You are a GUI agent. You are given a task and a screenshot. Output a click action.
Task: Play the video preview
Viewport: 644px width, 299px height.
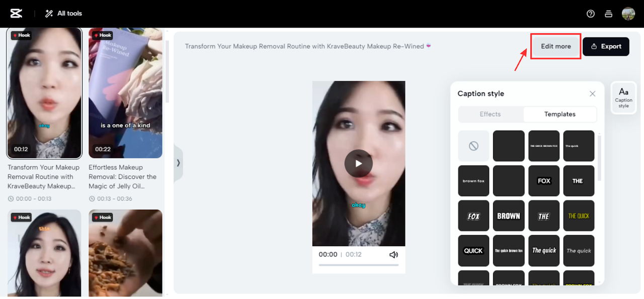click(358, 163)
